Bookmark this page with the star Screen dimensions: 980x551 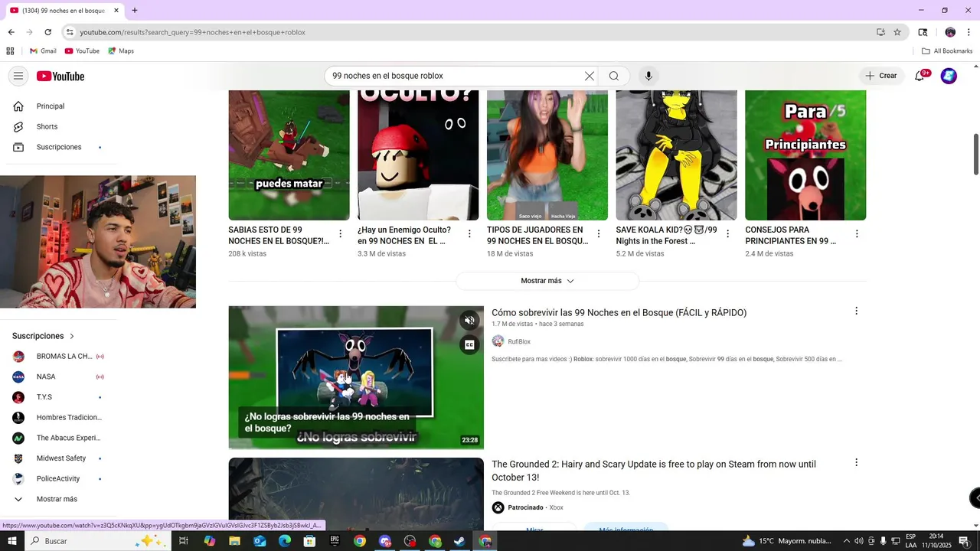[x=897, y=32]
